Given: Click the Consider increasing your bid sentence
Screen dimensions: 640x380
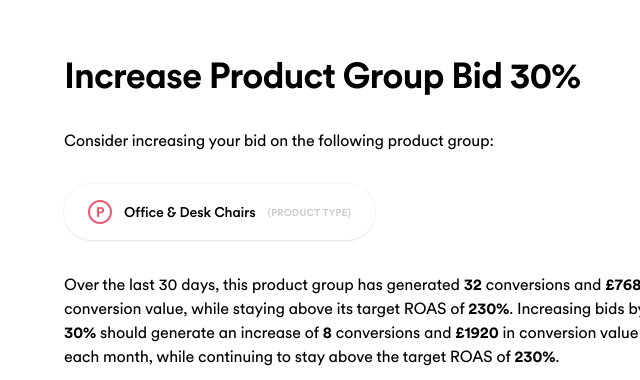Looking at the screenshot, I should point(279,141).
